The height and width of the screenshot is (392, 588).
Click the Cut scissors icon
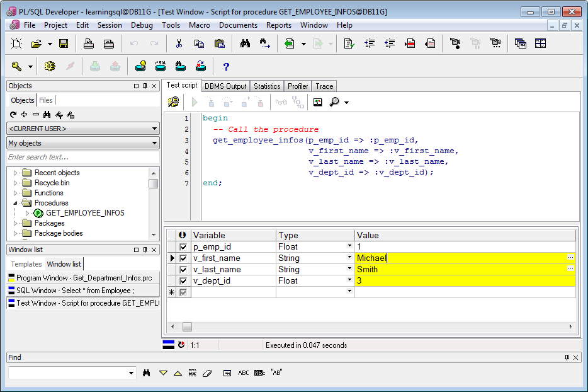click(179, 43)
